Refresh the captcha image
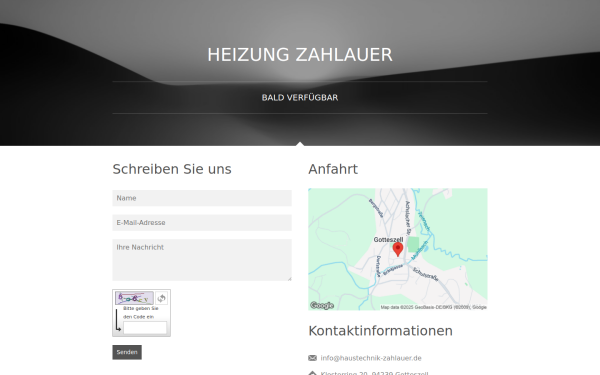Viewport: 600px width, 375px height. point(161,298)
